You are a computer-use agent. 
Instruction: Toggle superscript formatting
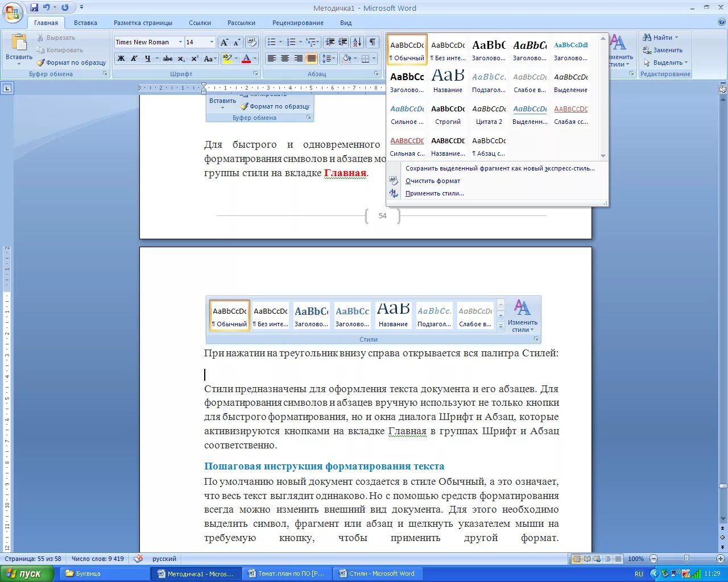(195, 58)
